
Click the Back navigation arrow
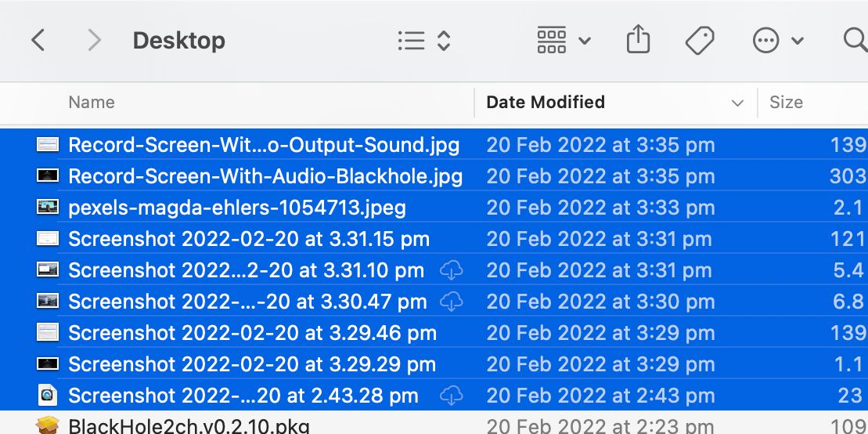click(x=38, y=41)
